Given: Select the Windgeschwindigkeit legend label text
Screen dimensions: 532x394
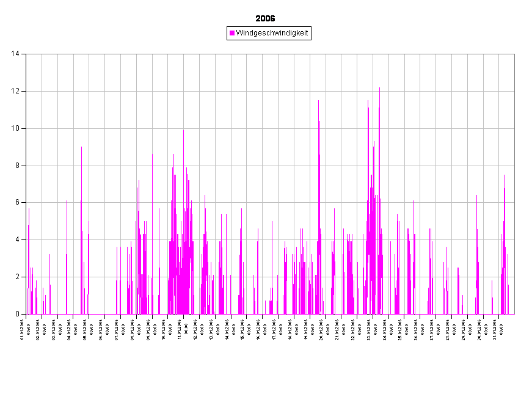Looking at the screenshot, I should coord(272,33).
